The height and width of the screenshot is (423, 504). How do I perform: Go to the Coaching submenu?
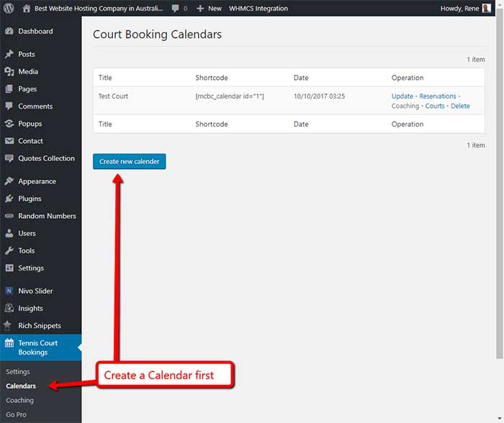pyautogui.click(x=19, y=400)
